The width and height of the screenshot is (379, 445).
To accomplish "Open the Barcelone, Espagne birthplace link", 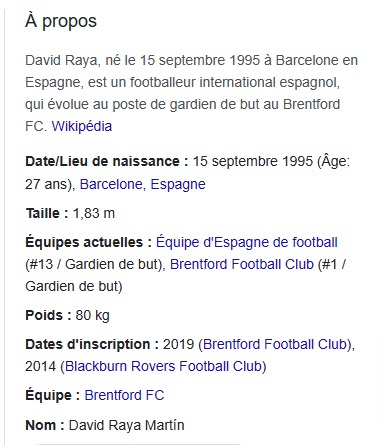I will point(142,184).
